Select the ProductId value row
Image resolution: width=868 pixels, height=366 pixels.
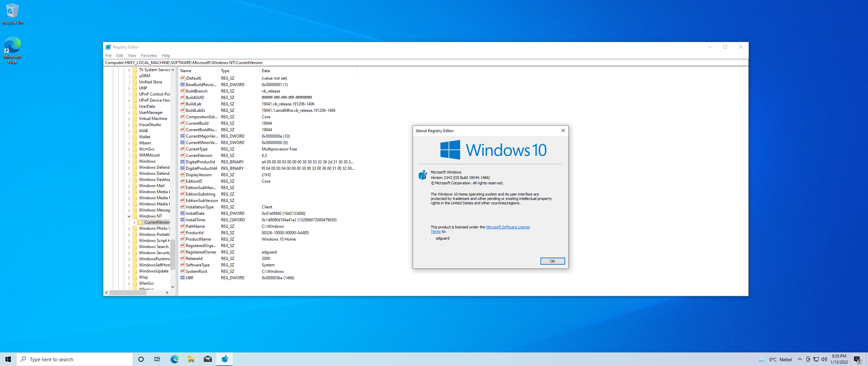(267, 232)
